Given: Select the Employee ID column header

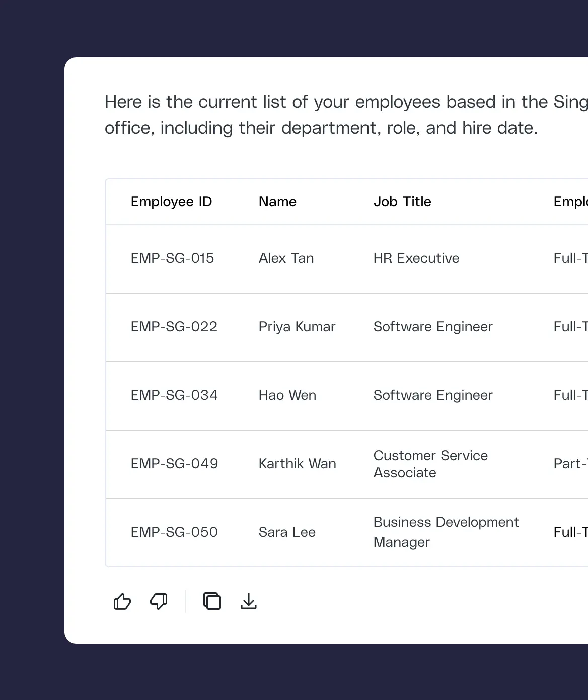Looking at the screenshot, I should 171,202.
